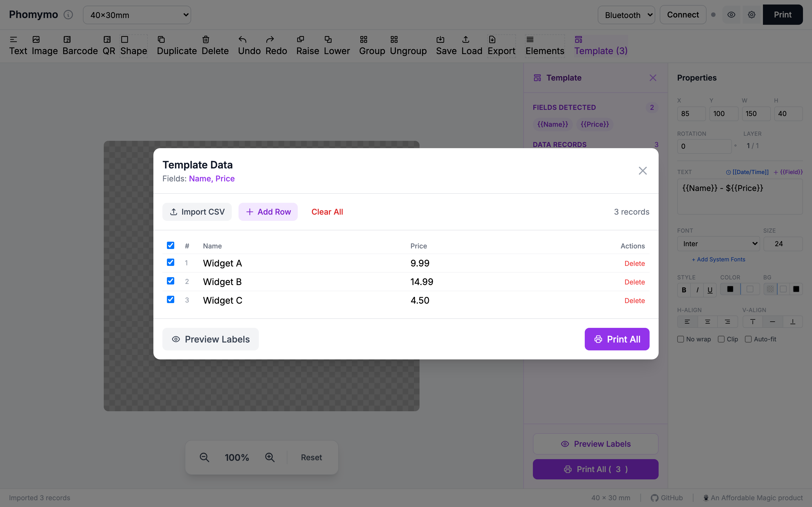Enable the No wrap option
The height and width of the screenshot is (507, 812).
pyautogui.click(x=681, y=339)
